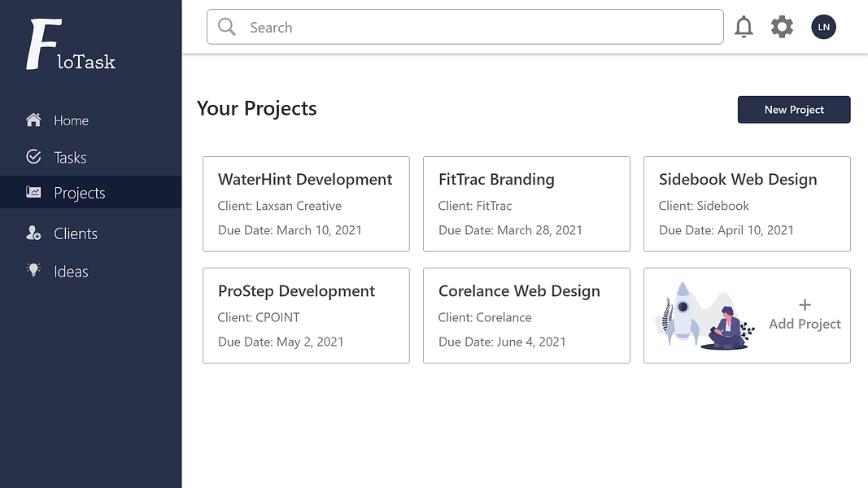Click the search magnifier icon
The width and height of the screenshot is (868, 488).
[227, 28]
